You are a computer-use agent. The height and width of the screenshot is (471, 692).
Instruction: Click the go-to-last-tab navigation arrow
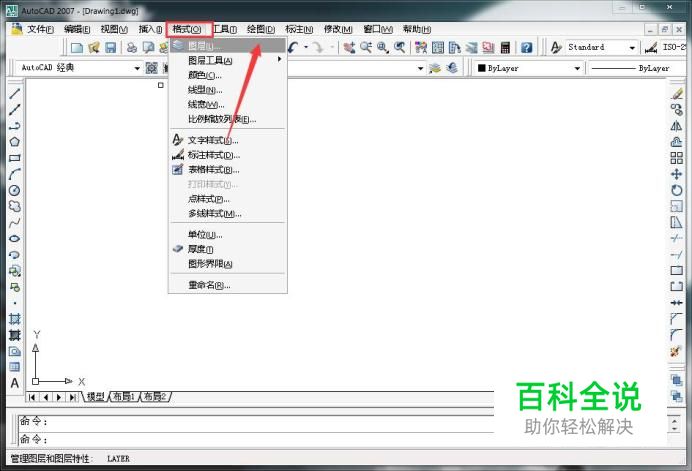coord(73,397)
